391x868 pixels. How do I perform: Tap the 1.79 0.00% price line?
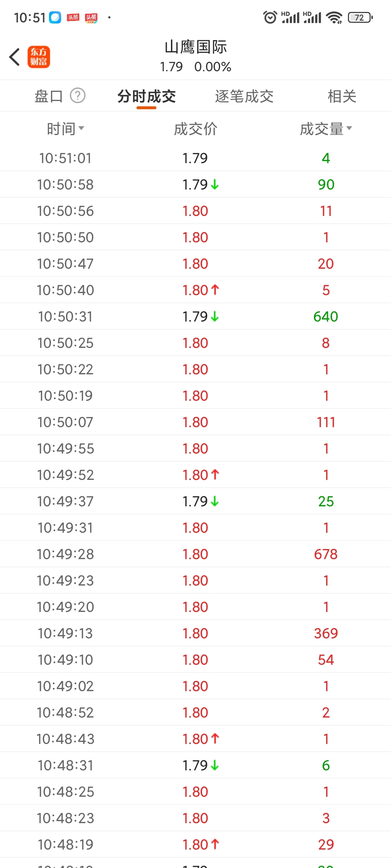click(195, 67)
